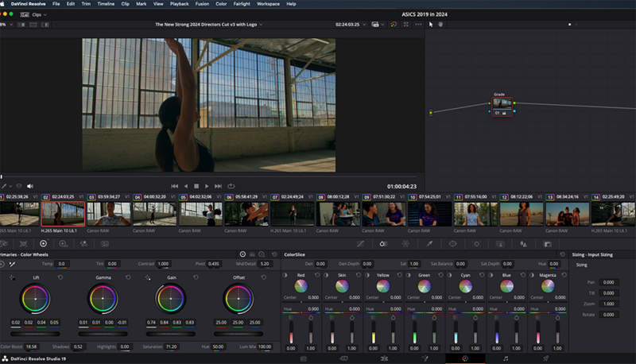Play in reverse in the viewer
This screenshot has height=364, width=636.
186,186
